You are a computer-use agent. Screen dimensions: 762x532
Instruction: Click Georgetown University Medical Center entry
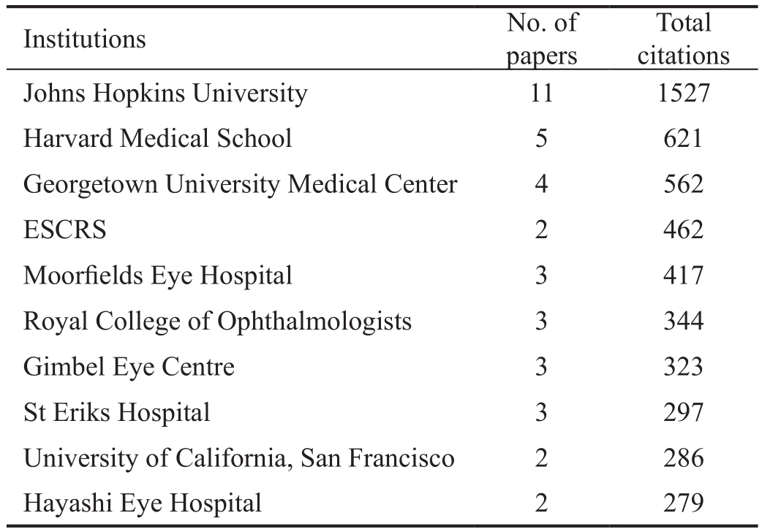241,184
